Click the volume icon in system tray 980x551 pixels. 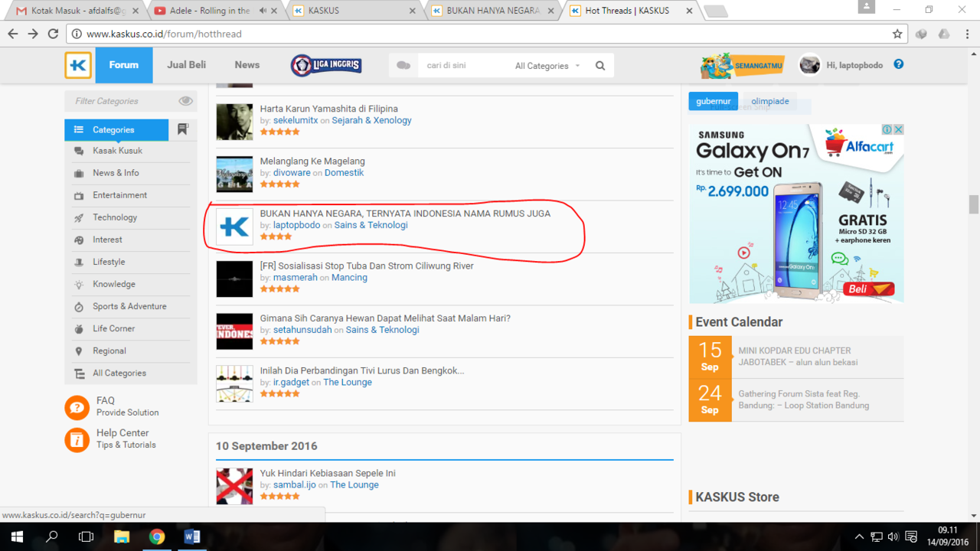[x=893, y=536]
